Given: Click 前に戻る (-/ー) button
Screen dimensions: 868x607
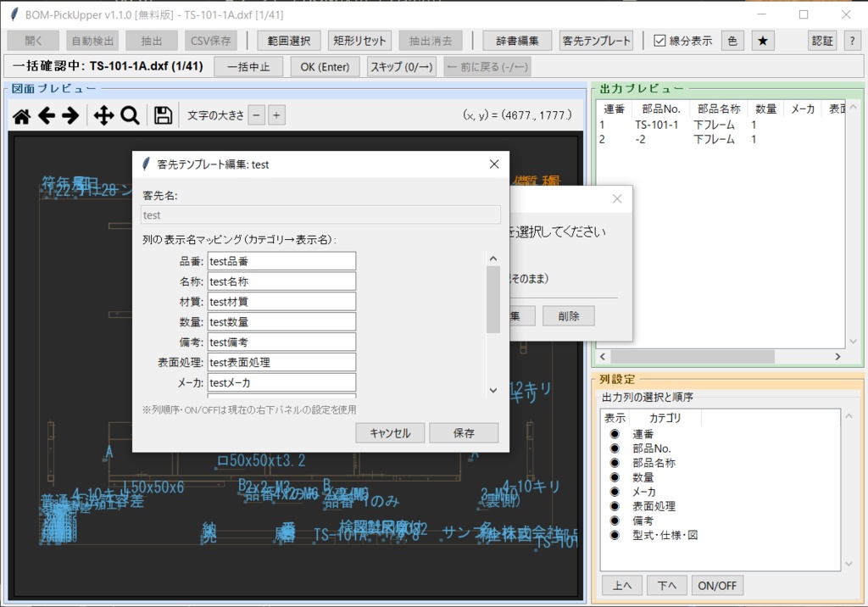Looking at the screenshot, I should tap(487, 67).
